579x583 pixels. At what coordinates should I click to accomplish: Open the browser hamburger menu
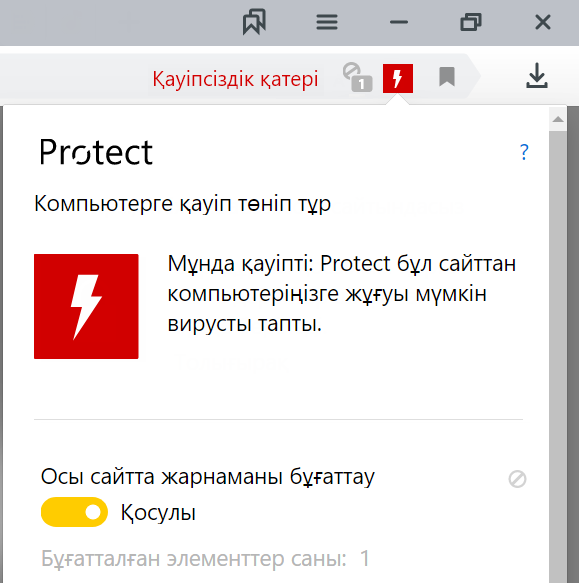327,22
